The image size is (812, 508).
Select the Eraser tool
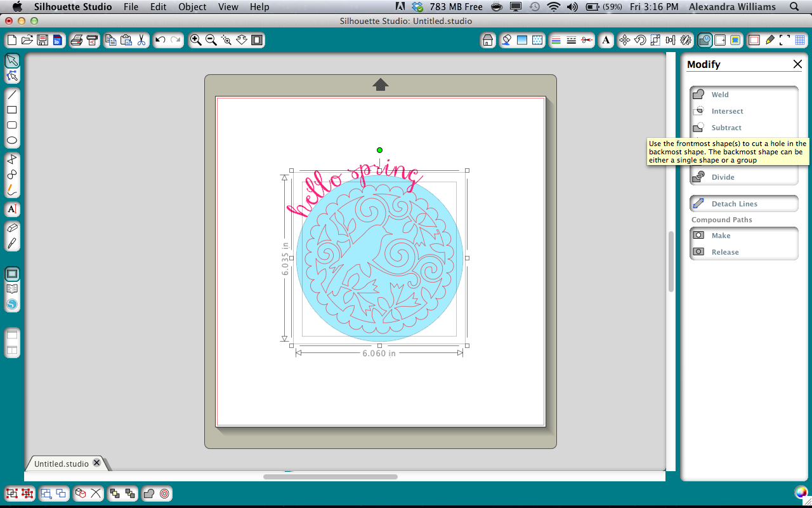point(12,227)
